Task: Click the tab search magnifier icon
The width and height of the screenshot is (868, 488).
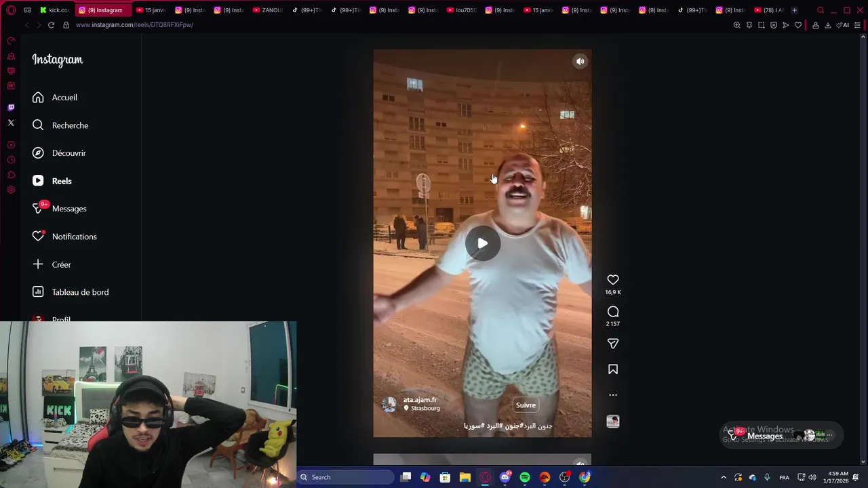Action: (x=821, y=10)
